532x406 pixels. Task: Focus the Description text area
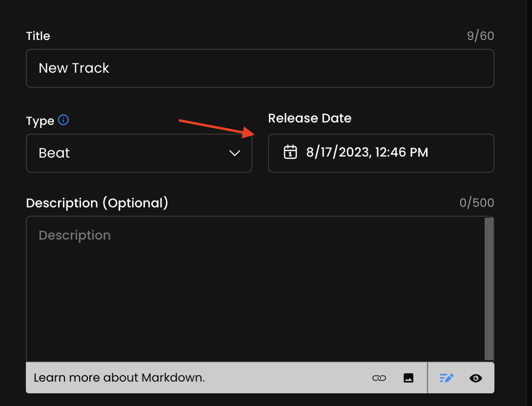click(254, 288)
